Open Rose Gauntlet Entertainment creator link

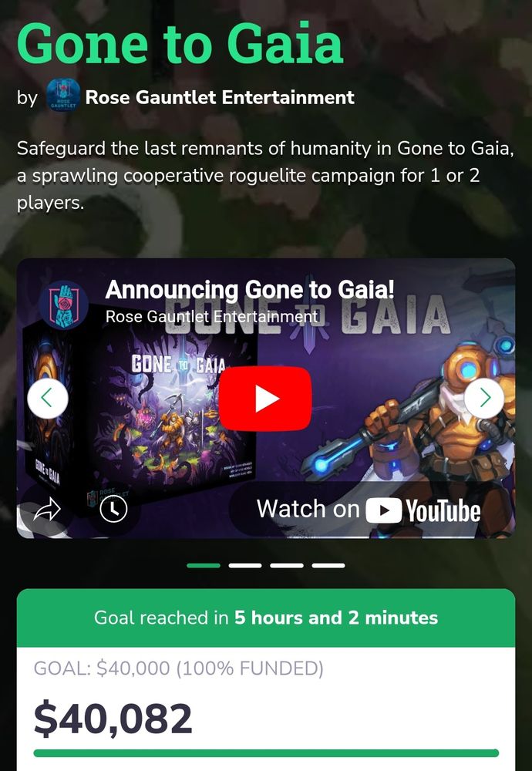coord(220,97)
